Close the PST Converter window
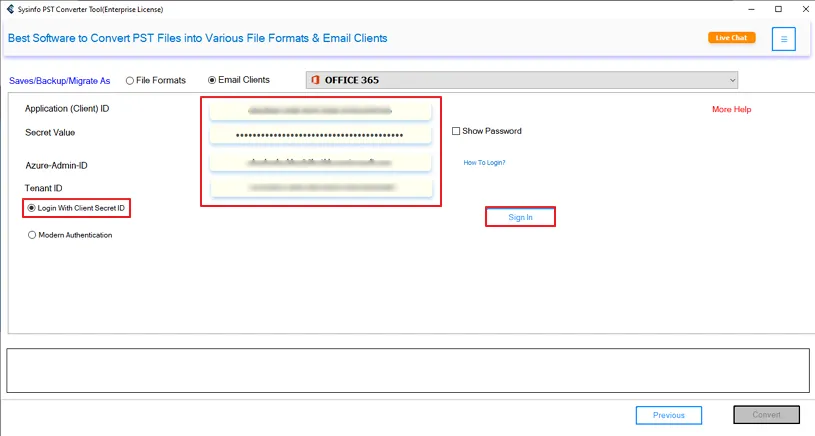Image resolution: width=815 pixels, height=436 pixels. (805, 9)
